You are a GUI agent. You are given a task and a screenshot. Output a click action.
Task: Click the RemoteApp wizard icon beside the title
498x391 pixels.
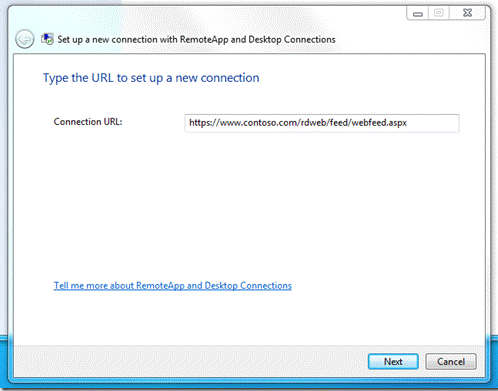pos(47,39)
